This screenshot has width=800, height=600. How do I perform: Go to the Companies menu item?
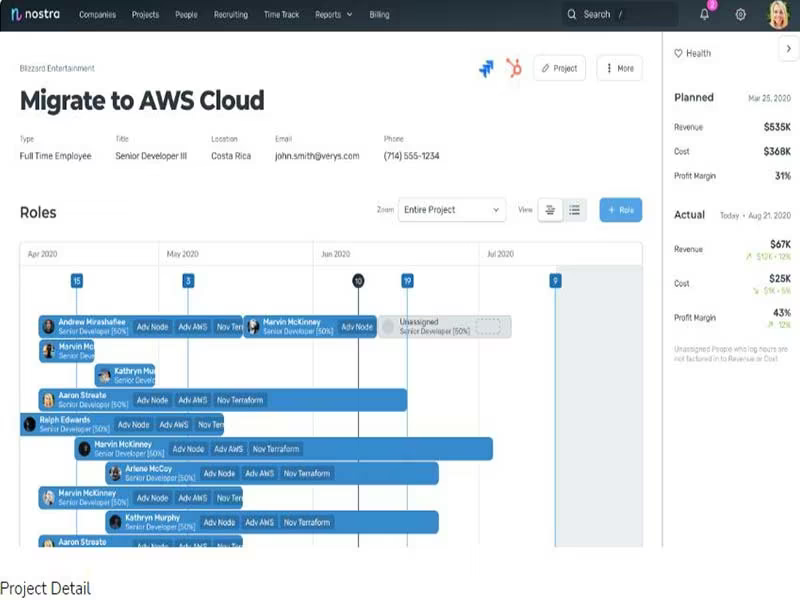[97, 15]
